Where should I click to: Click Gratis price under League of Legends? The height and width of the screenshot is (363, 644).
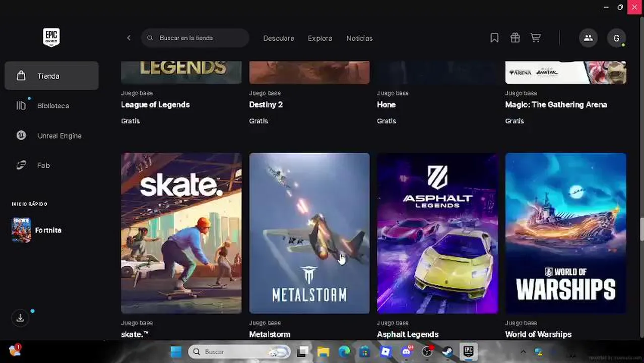point(131,121)
